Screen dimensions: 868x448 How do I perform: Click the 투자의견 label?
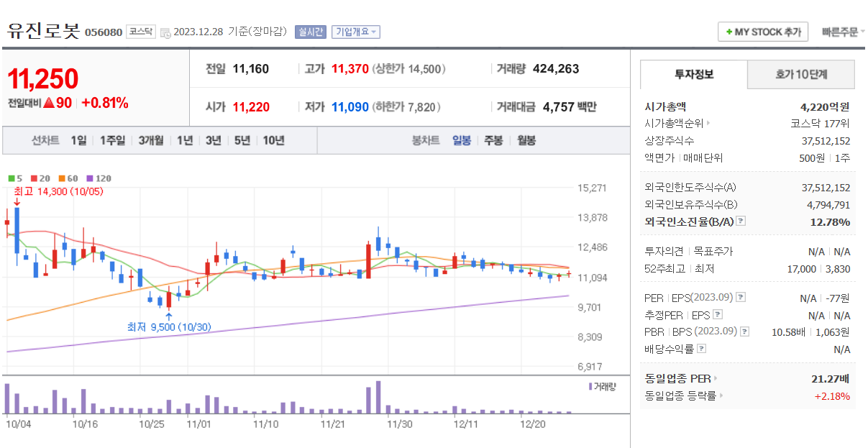(x=664, y=252)
